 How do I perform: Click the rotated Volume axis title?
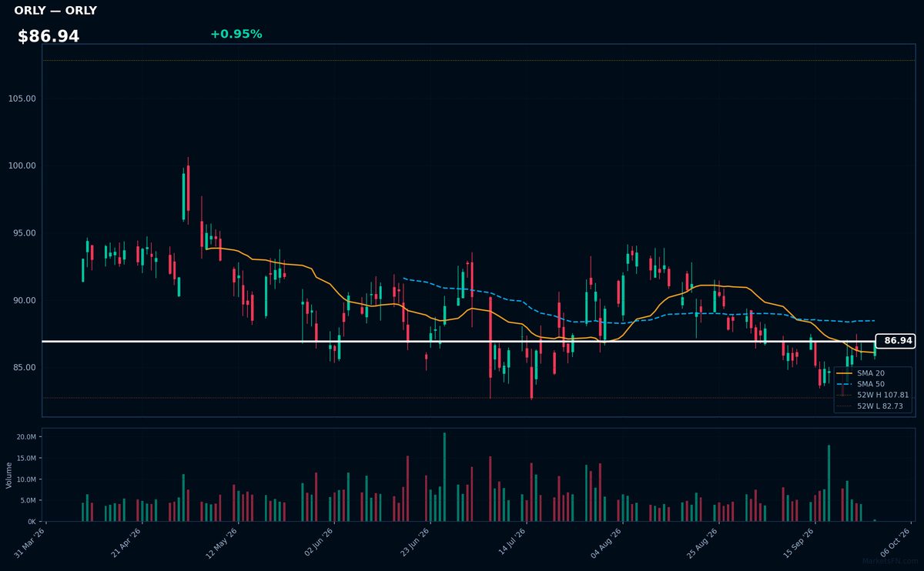(9, 475)
